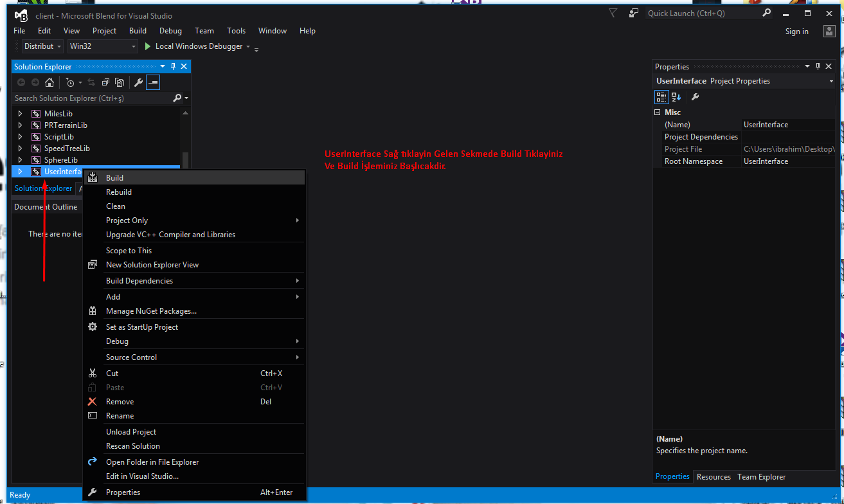Screen dimensions: 844x504
Task: Pin the Solution Explorer panel
Action: pyautogui.click(x=173, y=66)
